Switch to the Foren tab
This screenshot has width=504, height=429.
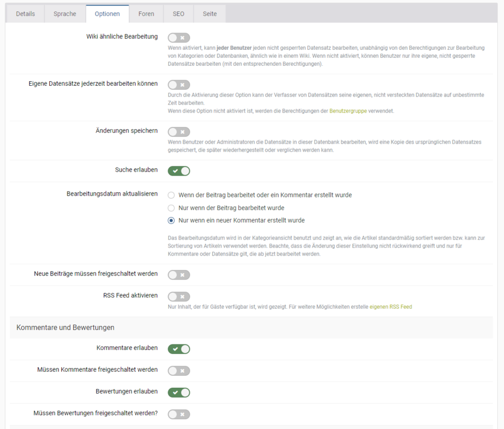146,14
